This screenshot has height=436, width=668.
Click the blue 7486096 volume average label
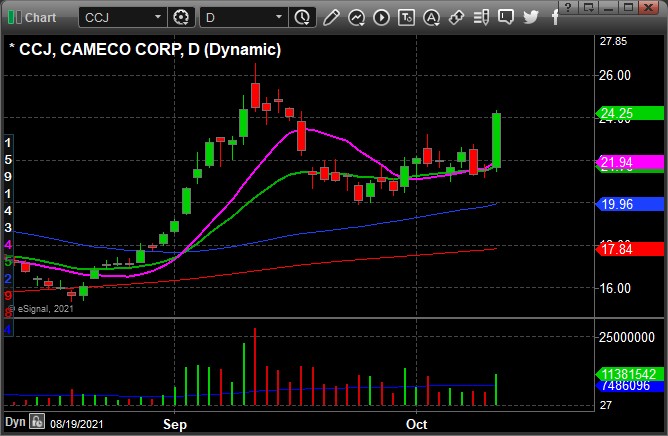pyautogui.click(x=631, y=386)
